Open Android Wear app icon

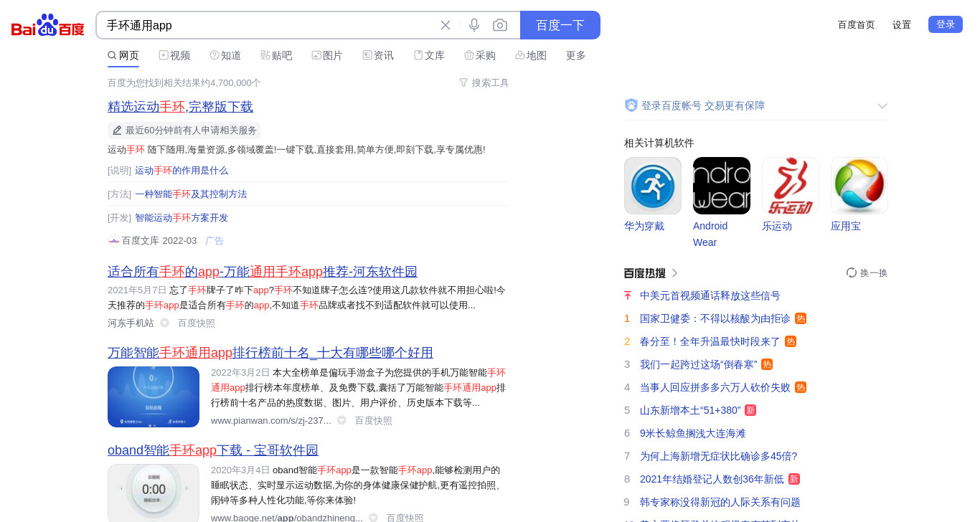tap(722, 186)
